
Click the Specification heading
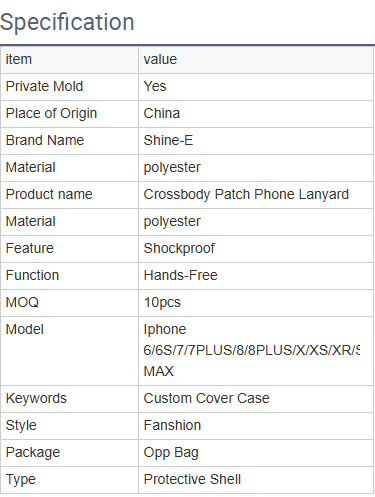click(67, 22)
